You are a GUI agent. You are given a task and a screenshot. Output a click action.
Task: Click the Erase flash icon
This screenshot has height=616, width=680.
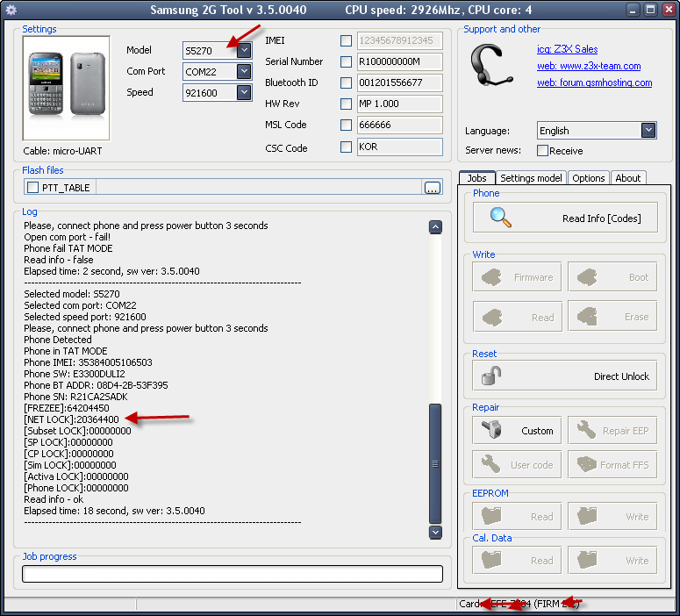[587, 316]
